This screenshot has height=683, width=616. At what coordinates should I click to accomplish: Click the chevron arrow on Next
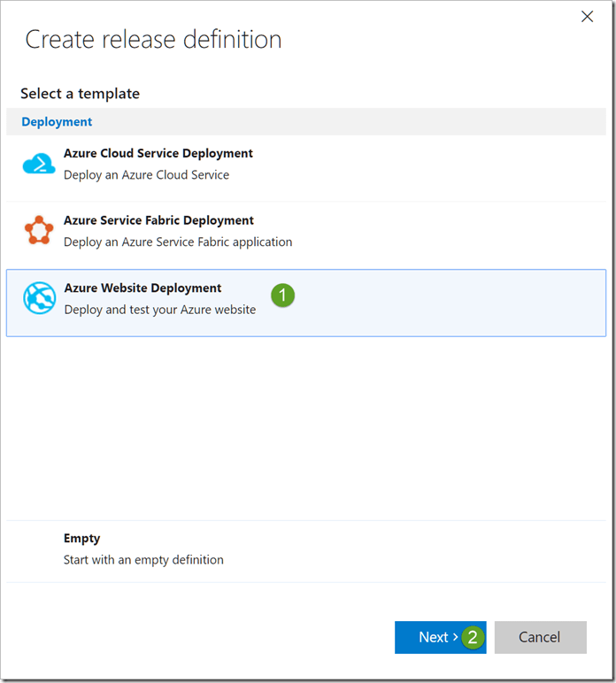point(456,638)
